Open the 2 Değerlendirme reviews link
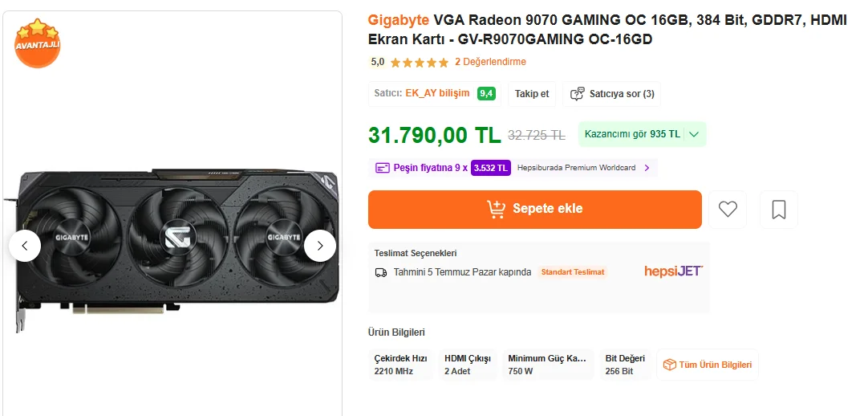The height and width of the screenshot is (416, 868). pyautogui.click(x=490, y=62)
